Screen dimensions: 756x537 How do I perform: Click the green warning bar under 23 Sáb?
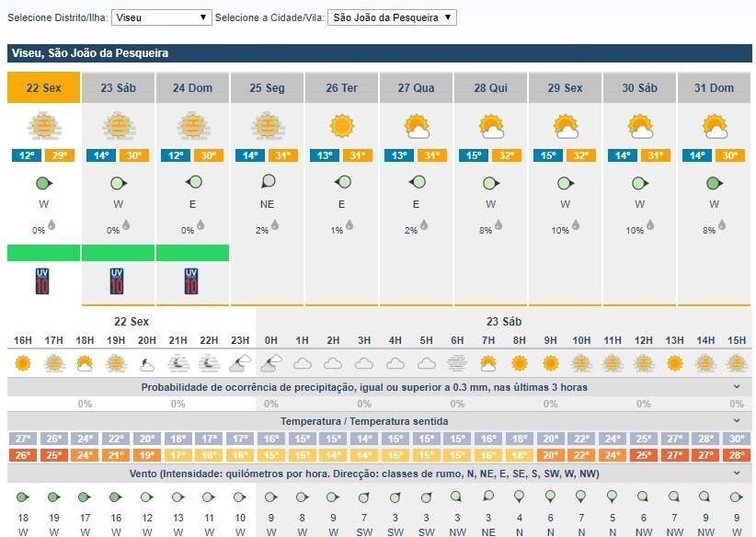tap(119, 253)
